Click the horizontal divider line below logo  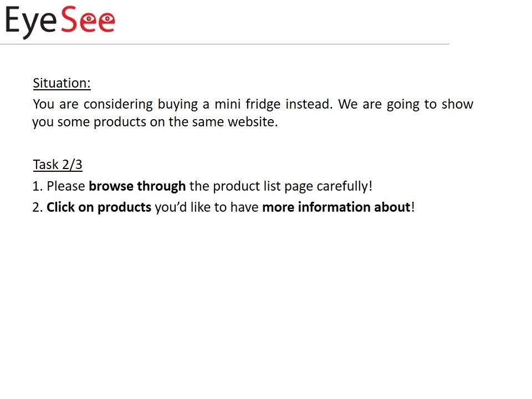[x=224, y=44]
